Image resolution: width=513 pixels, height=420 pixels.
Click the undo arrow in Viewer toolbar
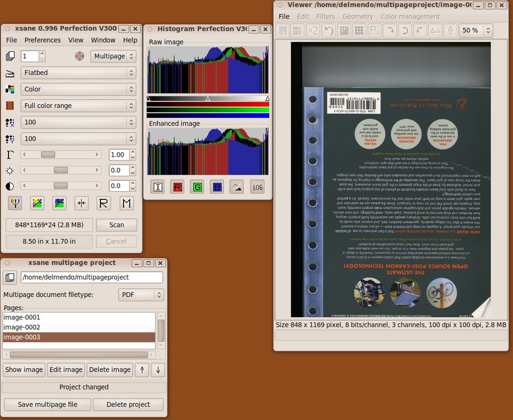[x=329, y=30]
